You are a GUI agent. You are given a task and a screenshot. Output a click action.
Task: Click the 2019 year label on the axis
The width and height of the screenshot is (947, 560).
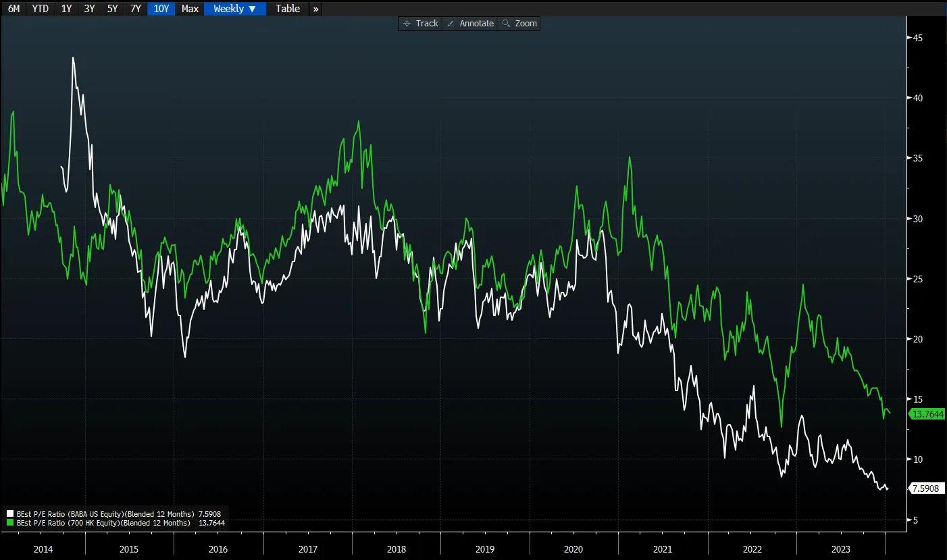485,549
